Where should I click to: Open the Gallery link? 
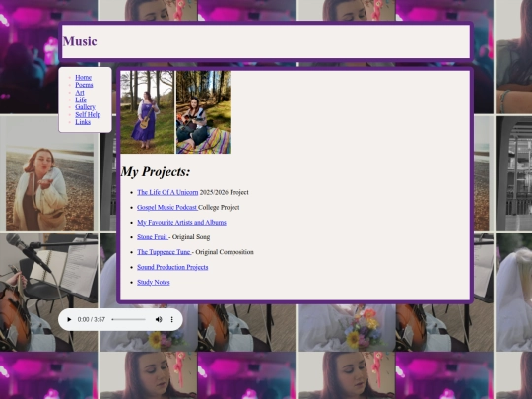(85, 107)
